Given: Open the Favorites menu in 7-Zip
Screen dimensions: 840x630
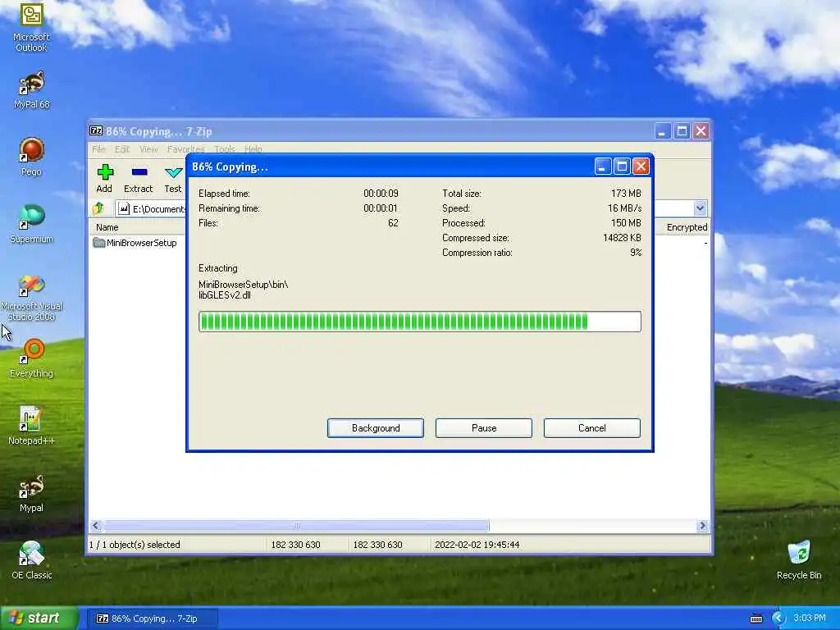Looking at the screenshot, I should 185,149.
